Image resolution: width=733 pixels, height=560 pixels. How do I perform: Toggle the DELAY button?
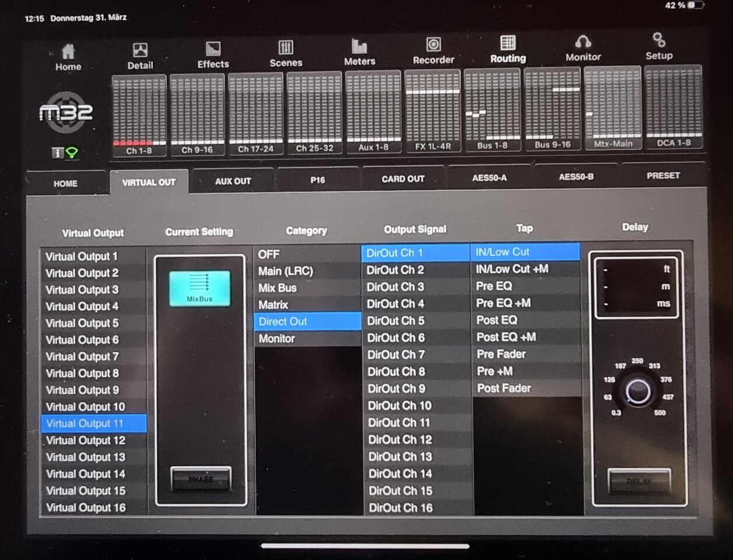[639, 481]
